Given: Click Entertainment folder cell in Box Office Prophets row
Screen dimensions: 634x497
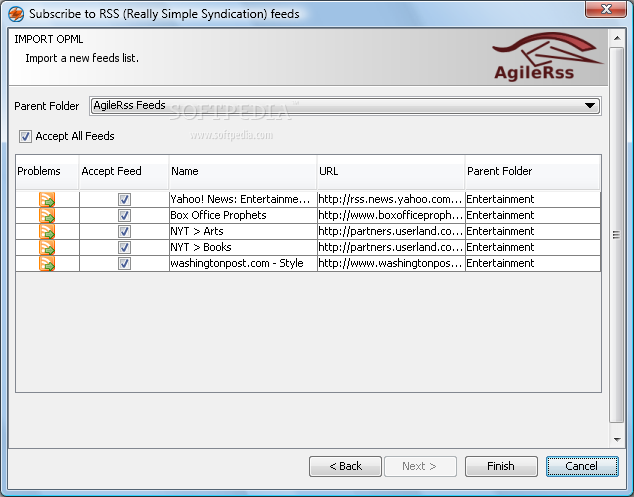Looking at the screenshot, I should pyautogui.click(x=533, y=216).
